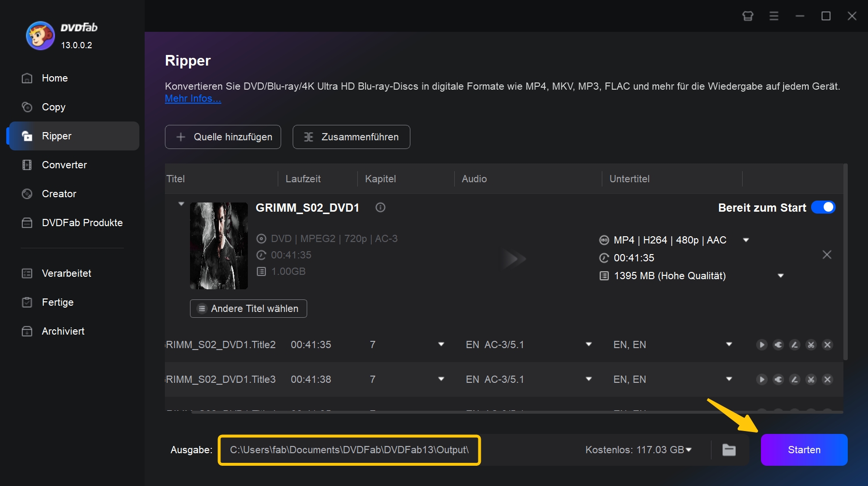Expand Title2 subtitle EN, EN dropdown
The width and height of the screenshot is (868, 486).
(x=729, y=344)
